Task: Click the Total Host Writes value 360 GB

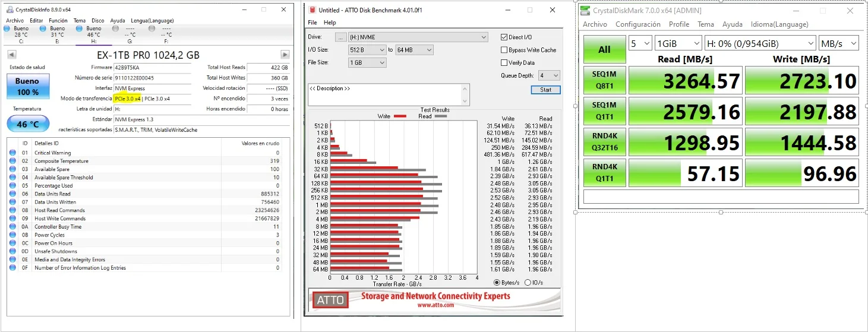Action: [268, 78]
